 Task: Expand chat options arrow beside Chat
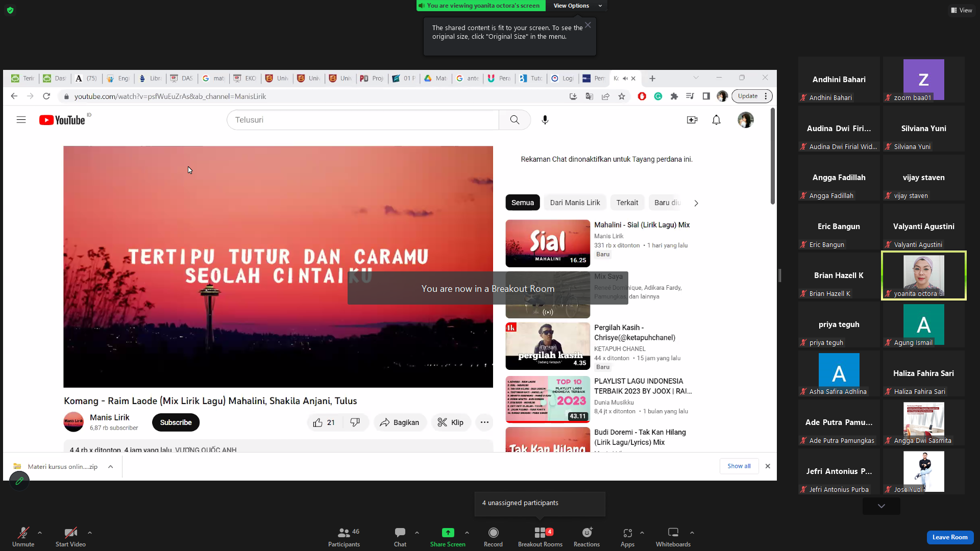417,533
